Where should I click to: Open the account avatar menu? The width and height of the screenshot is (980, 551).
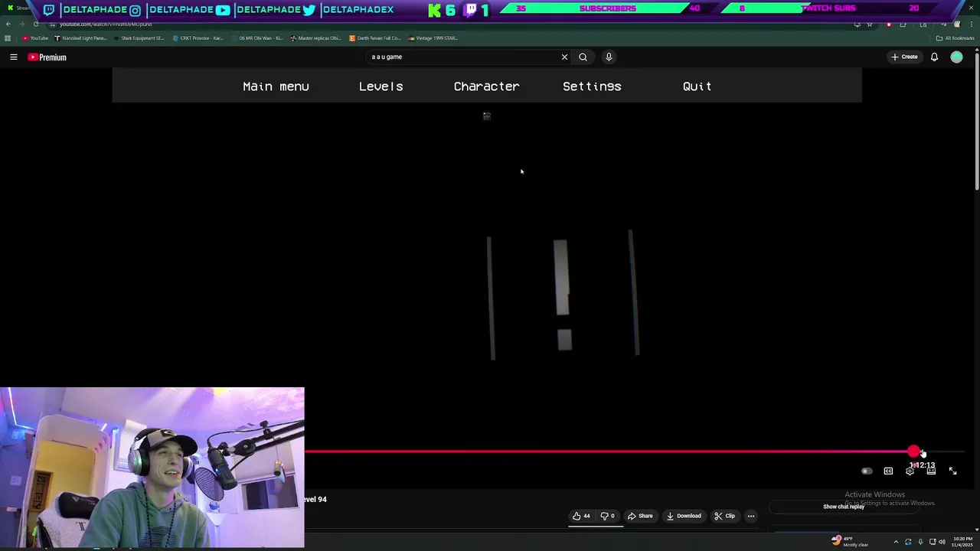[x=956, y=57]
